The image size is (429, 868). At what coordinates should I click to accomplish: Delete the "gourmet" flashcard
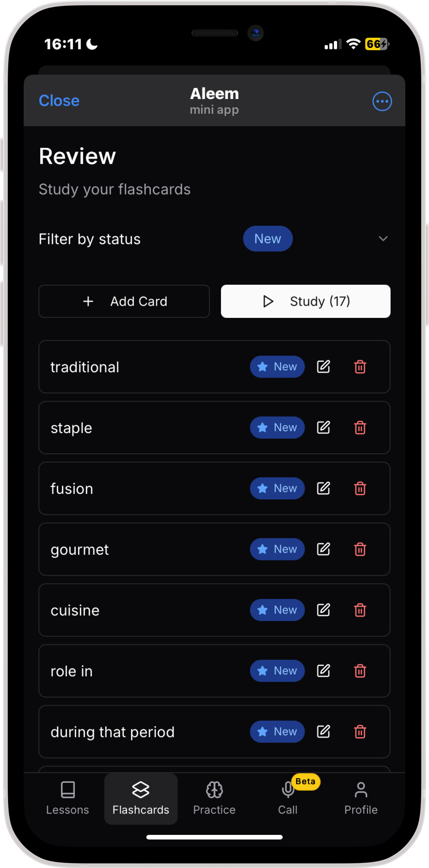[x=360, y=549]
